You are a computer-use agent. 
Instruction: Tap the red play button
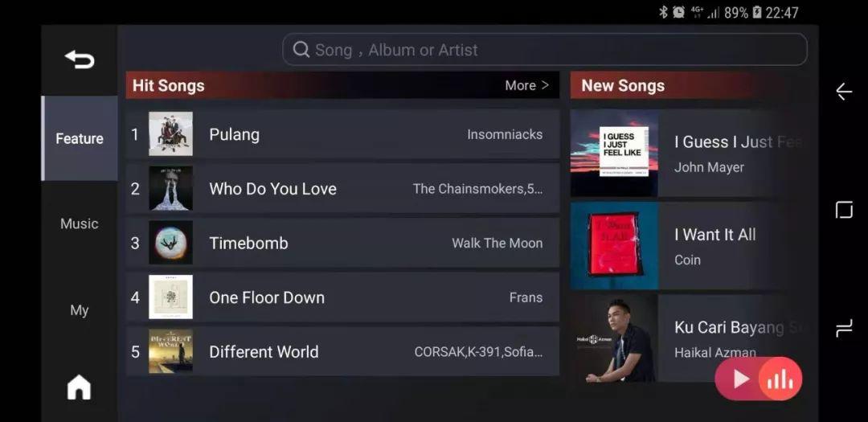(x=740, y=379)
